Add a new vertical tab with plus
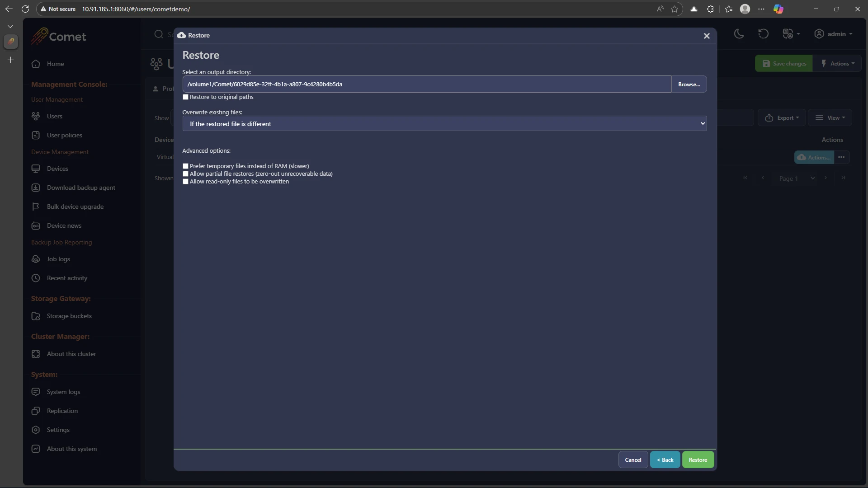868x488 pixels. (x=10, y=60)
